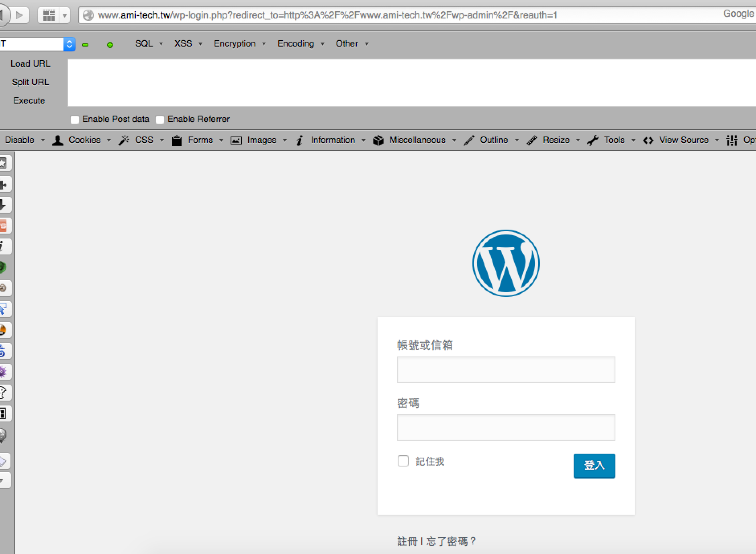Screen dimensions: 756x554
Task: Click the Resize ruler icon
Action: (532, 140)
